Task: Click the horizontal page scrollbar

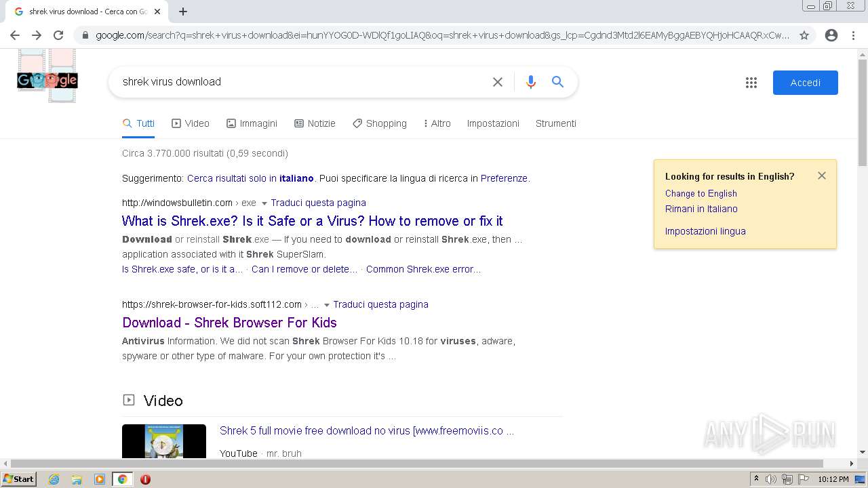Action: point(417,464)
